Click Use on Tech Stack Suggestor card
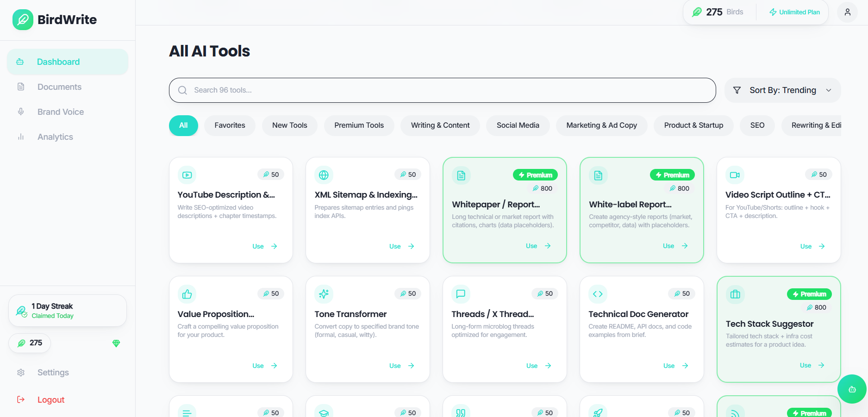868x417 pixels. click(812, 365)
